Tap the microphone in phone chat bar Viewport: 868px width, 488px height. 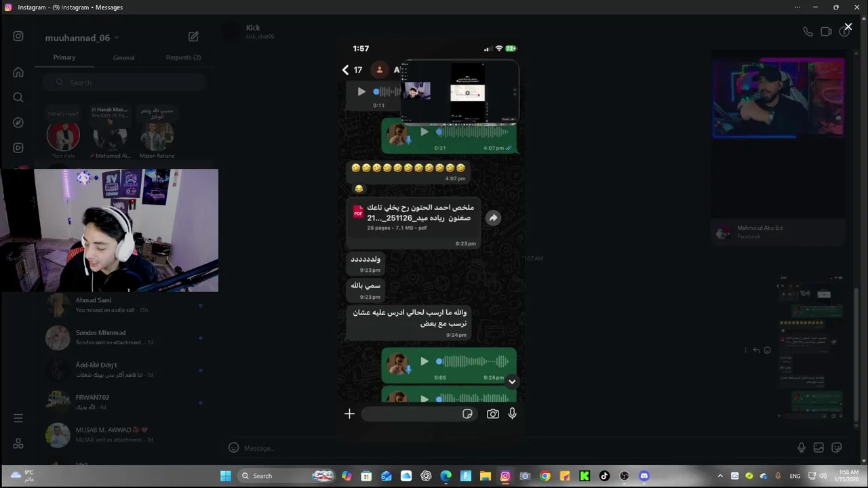pos(512,413)
